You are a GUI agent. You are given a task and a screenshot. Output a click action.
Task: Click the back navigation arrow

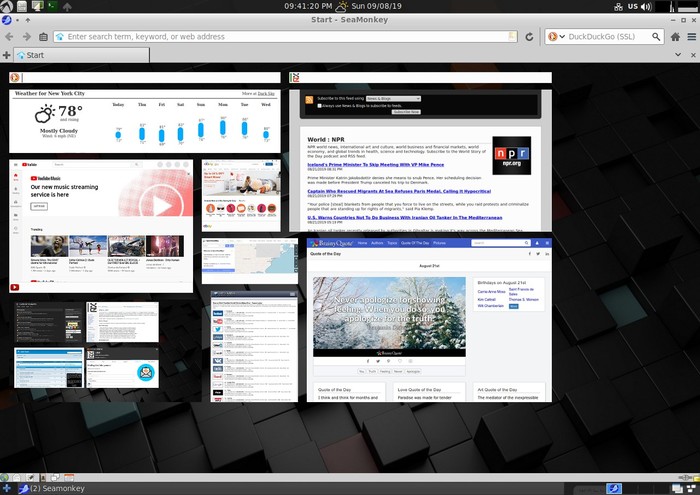(x=9, y=37)
